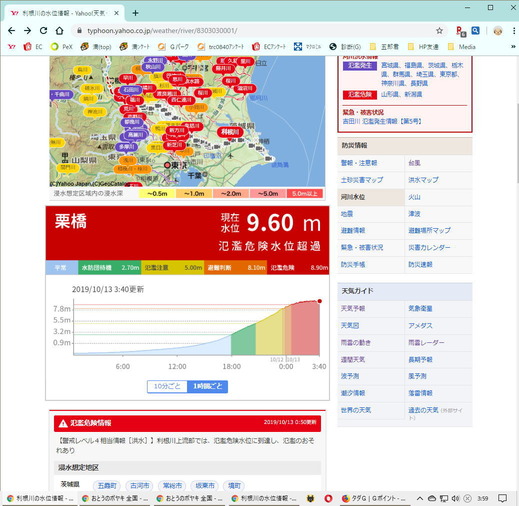
Task: Click the volume speaker icon in system tray
Action: 455,498
